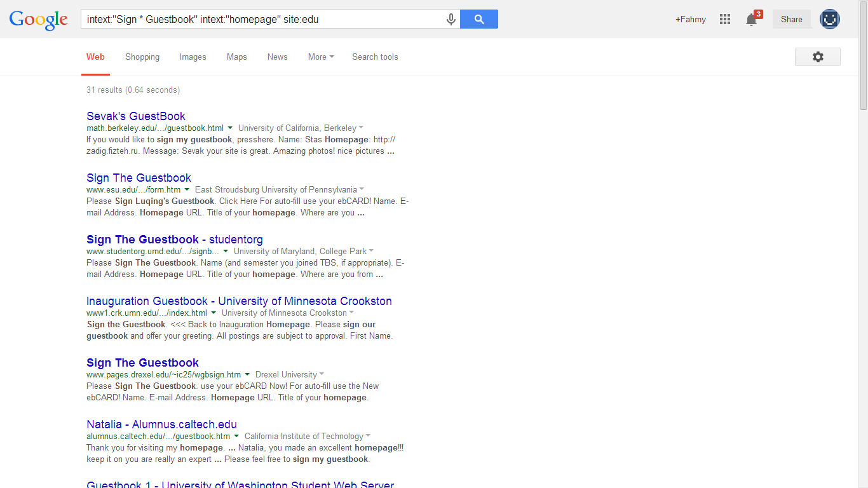Activate voice search microphone icon
868x488 pixels.
pos(451,20)
